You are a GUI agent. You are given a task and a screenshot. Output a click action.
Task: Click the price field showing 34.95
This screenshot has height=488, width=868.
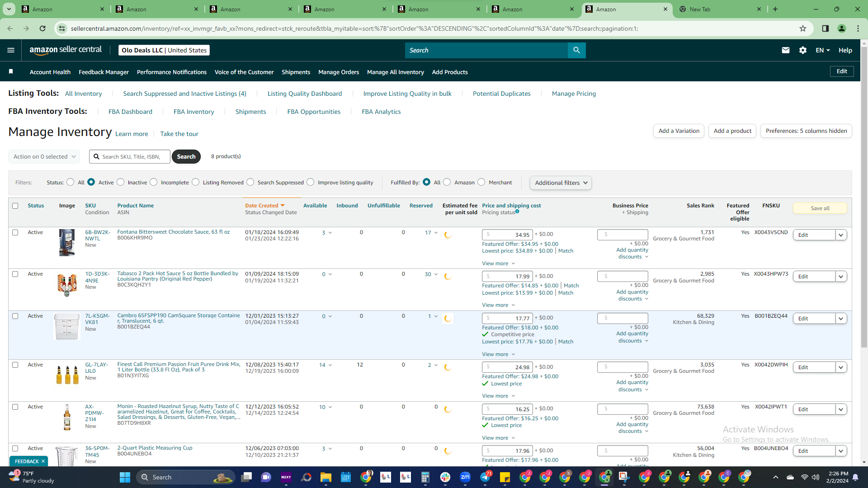coord(507,235)
